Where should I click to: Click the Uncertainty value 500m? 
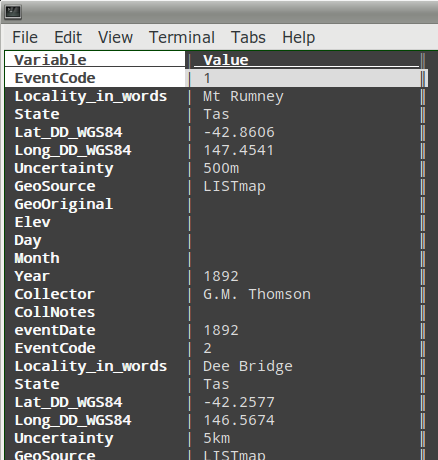pos(221,168)
